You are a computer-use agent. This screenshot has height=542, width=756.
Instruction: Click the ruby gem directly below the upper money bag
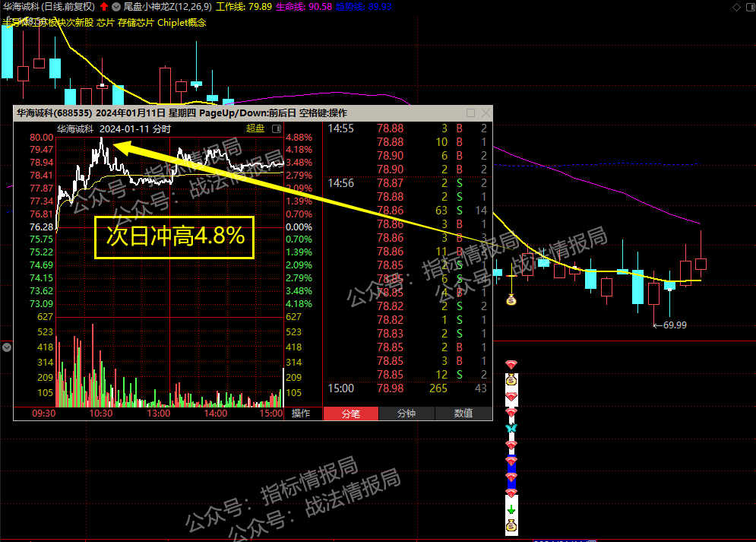click(511, 396)
